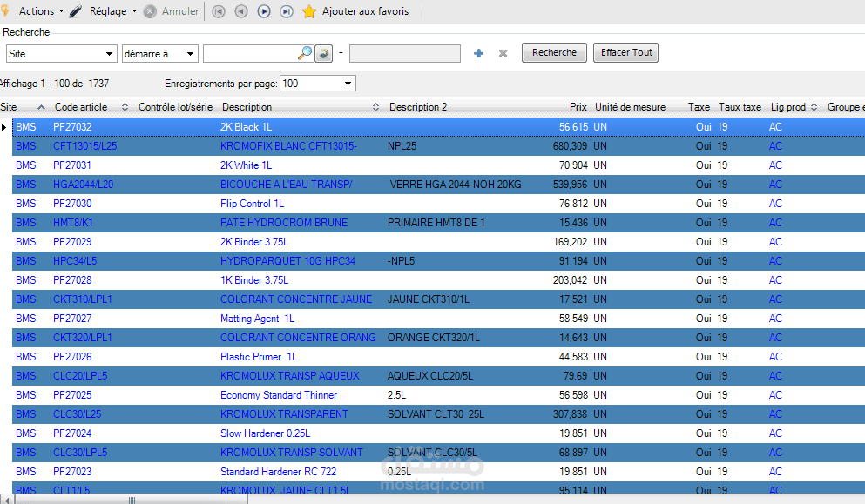Click price 680,309 cell
This screenshot has height=504, width=865.
[x=571, y=146]
